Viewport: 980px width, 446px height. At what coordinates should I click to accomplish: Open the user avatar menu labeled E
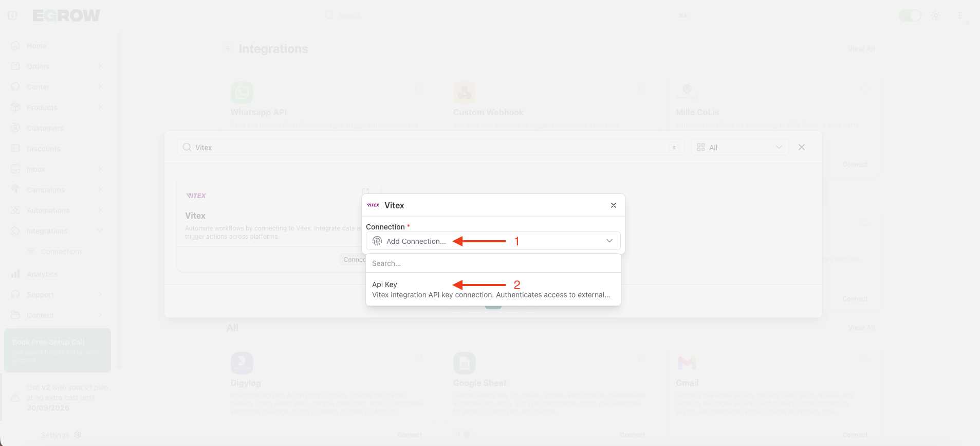click(960, 15)
